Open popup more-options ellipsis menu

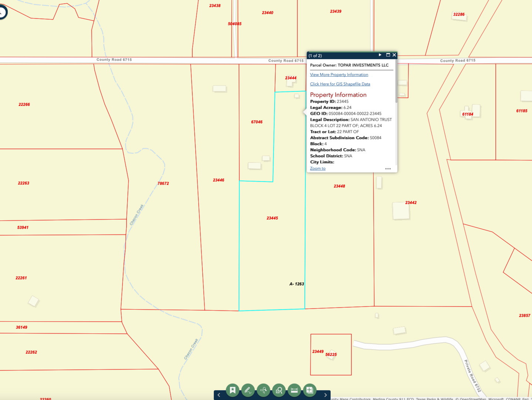(x=388, y=169)
